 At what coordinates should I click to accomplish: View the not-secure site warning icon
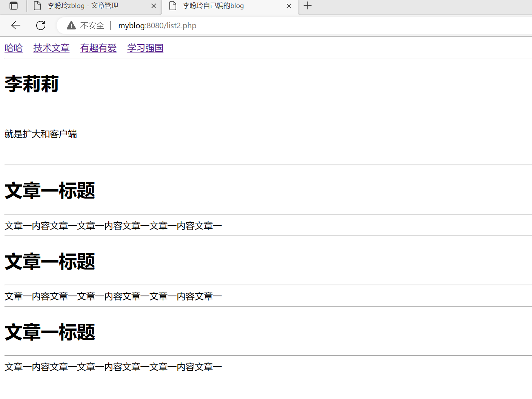point(71,25)
